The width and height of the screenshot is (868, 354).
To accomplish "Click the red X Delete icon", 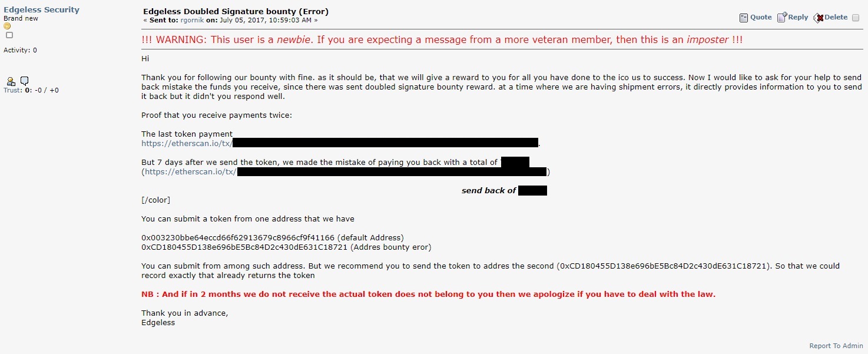I will 819,18.
